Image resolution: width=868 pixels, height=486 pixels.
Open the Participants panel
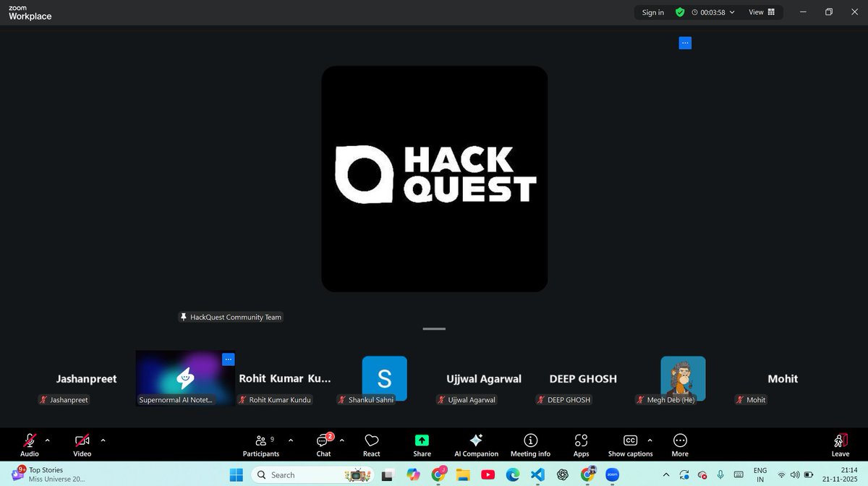261,445
